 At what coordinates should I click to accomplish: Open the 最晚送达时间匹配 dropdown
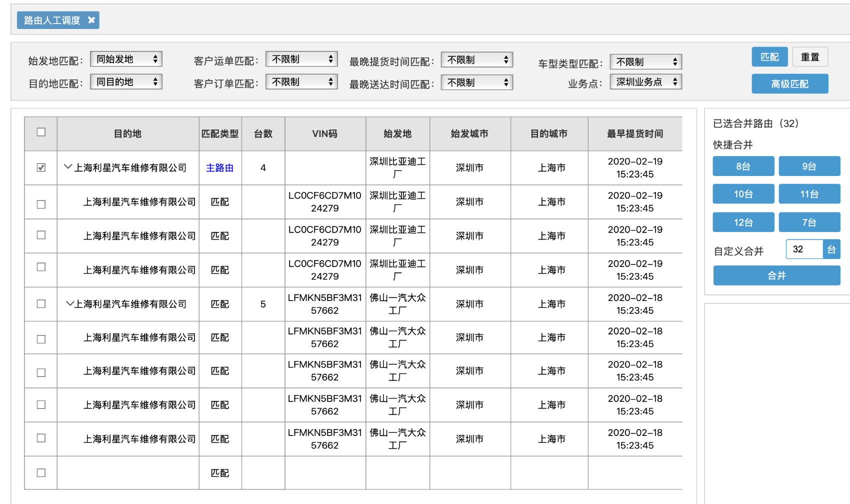476,81
